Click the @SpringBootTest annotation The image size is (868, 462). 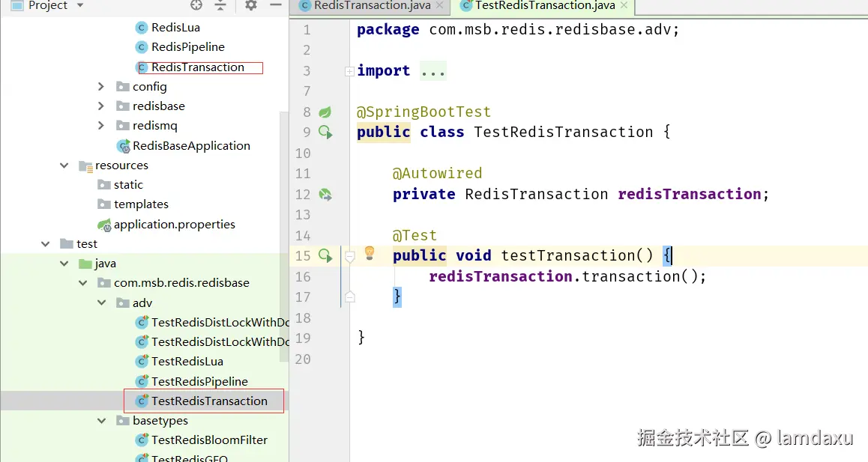coord(424,112)
